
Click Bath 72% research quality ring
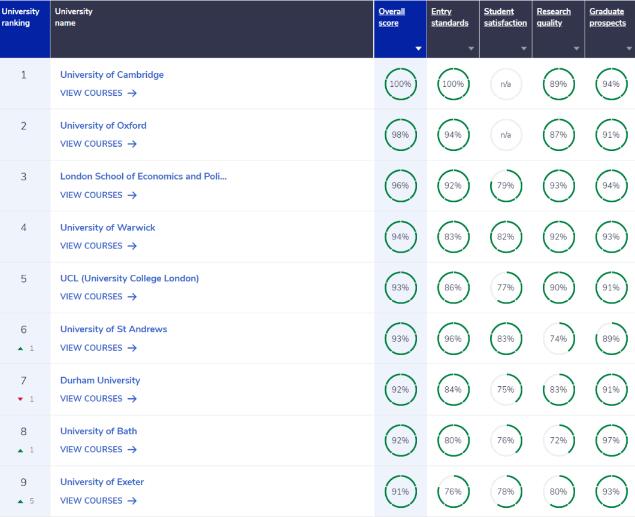coord(558,440)
